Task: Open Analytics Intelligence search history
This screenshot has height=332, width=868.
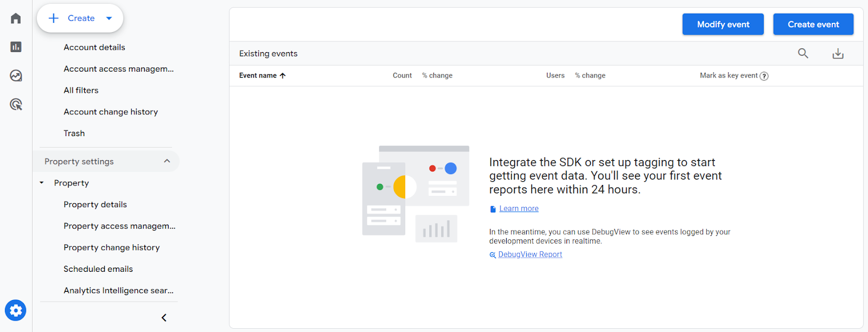Action: point(119,291)
